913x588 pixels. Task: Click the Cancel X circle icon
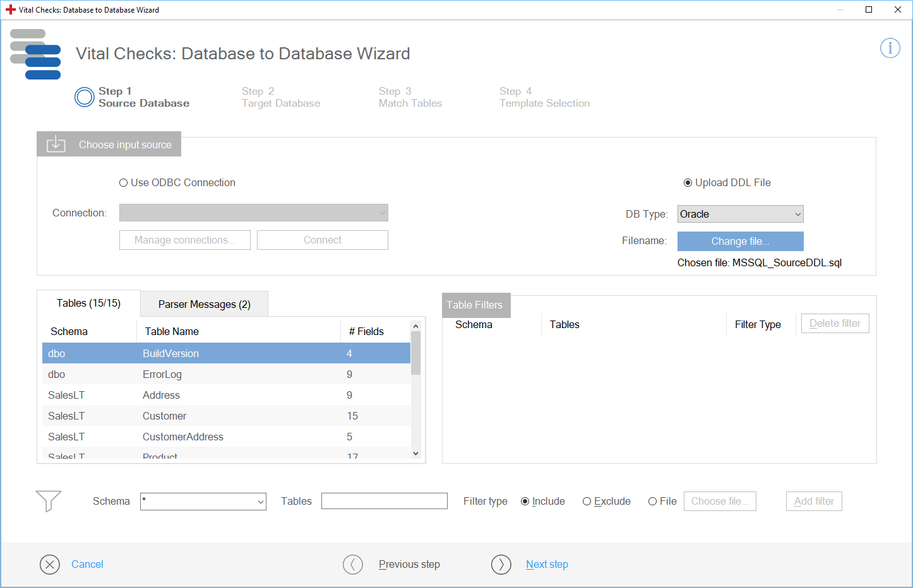(x=50, y=565)
